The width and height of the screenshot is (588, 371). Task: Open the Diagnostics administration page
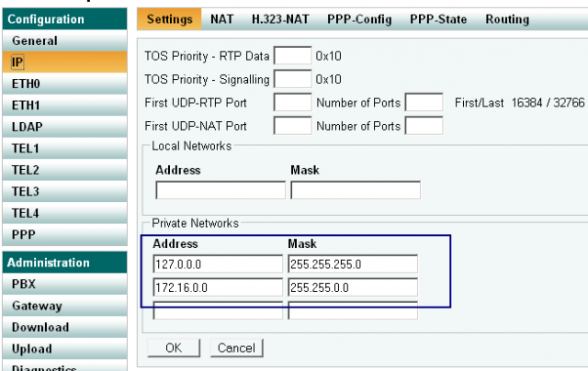click(64, 366)
